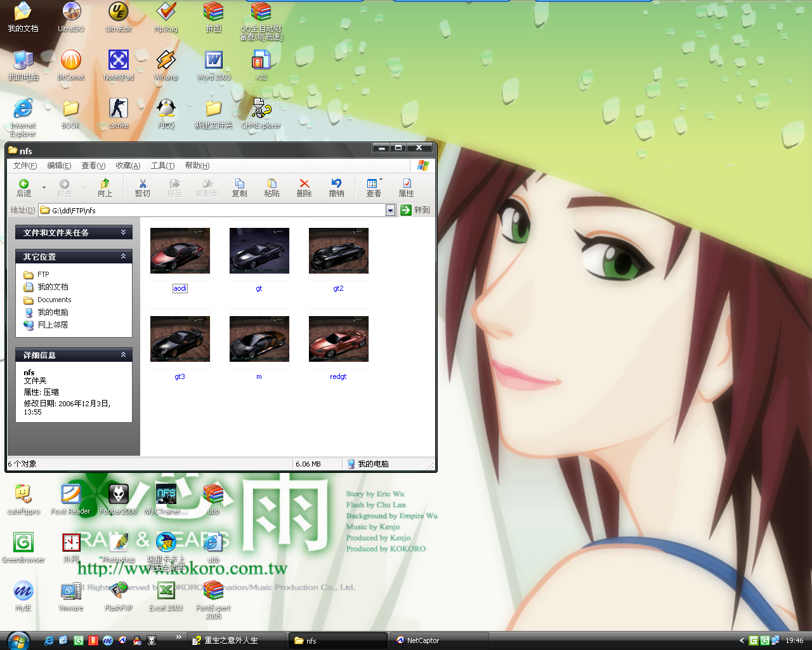Click the Properties (属性) toolbar button

406,188
